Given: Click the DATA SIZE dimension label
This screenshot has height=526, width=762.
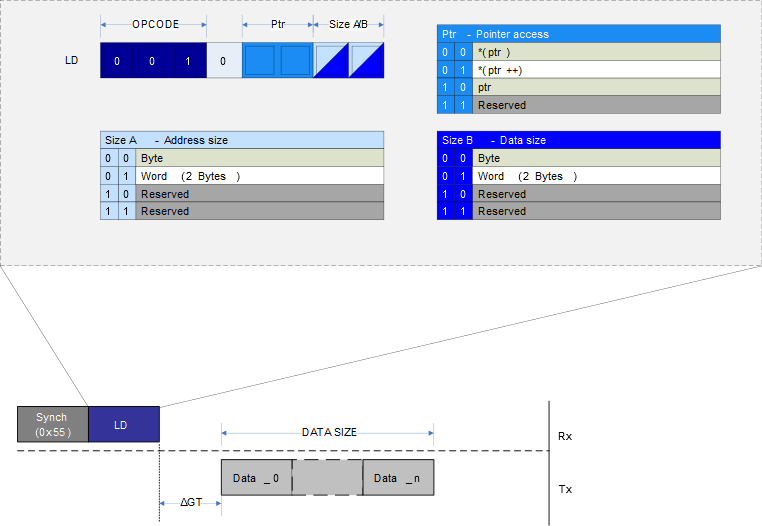Looking at the screenshot, I should click(329, 432).
